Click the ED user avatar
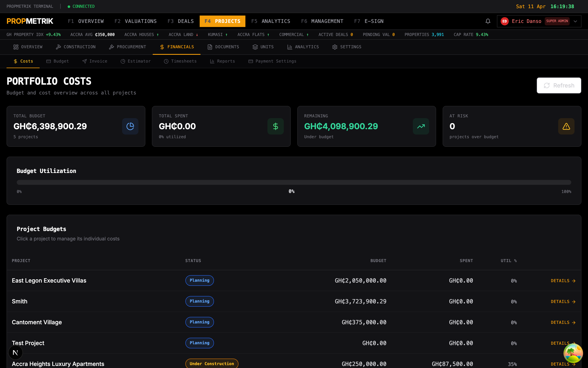The image size is (588, 368). pyautogui.click(x=504, y=21)
